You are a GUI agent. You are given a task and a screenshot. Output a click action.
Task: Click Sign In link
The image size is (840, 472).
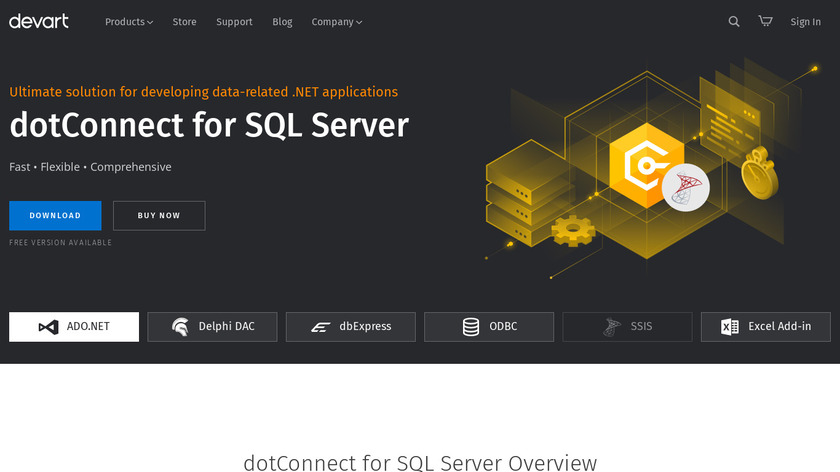pos(805,22)
